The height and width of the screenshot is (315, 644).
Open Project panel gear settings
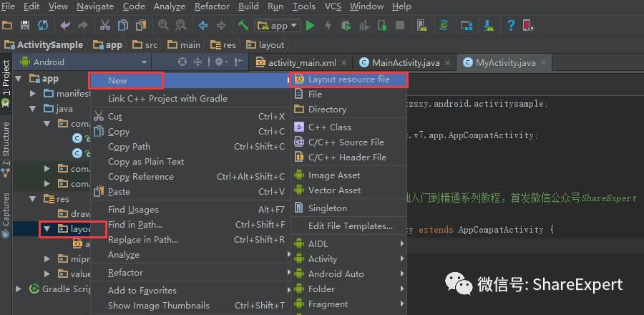click(x=220, y=62)
